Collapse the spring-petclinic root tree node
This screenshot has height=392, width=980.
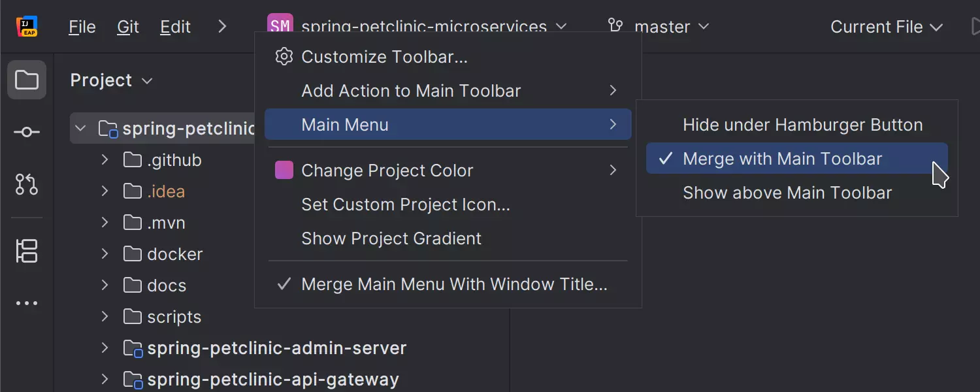(80, 128)
